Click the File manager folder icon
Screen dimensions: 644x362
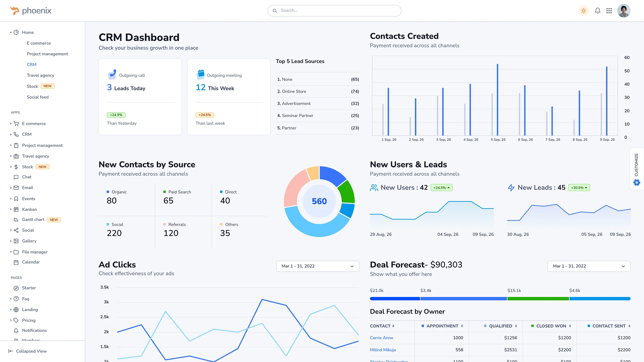(16, 252)
